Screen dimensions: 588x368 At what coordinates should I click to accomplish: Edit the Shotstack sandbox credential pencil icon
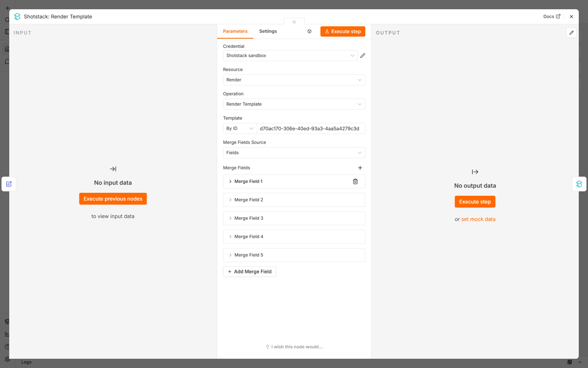(363, 56)
